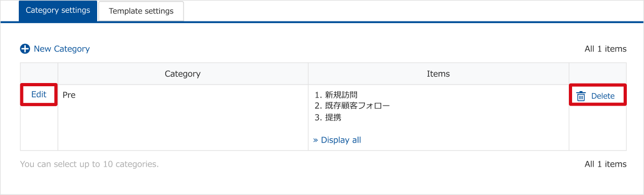Switch to the Template settings tab
The height and width of the screenshot is (195, 644).
pyautogui.click(x=141, y=11)
